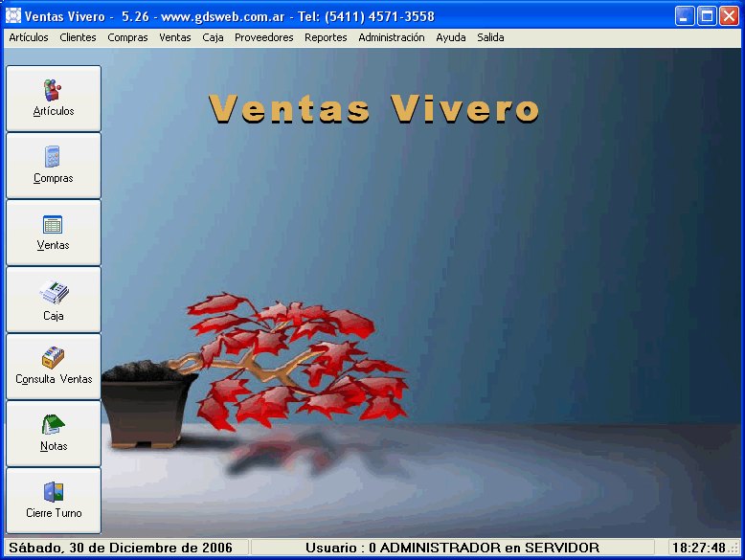
Task: Close the Ventas Vivero window
Action: [729, 16]
